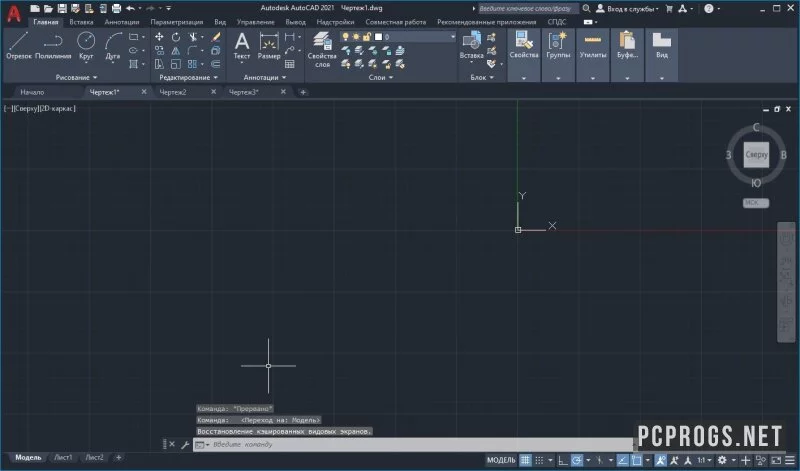The image size is (800, 471).
Task: Click the Trim scissors tool icon
Action: point(192,37)
